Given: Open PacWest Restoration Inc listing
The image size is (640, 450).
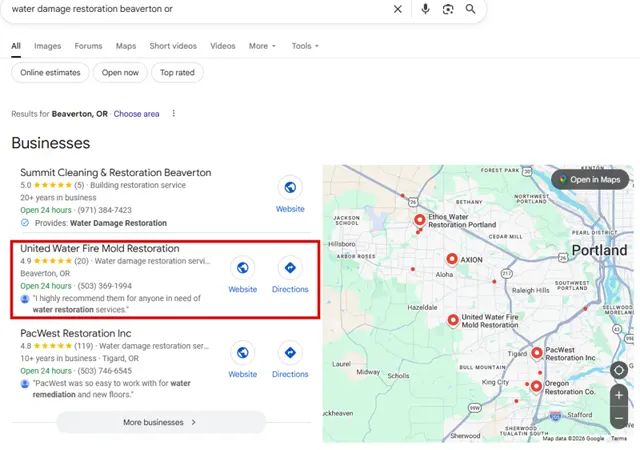Looking at the screenshot, I should pyautogui.click(x=76, y=333).
